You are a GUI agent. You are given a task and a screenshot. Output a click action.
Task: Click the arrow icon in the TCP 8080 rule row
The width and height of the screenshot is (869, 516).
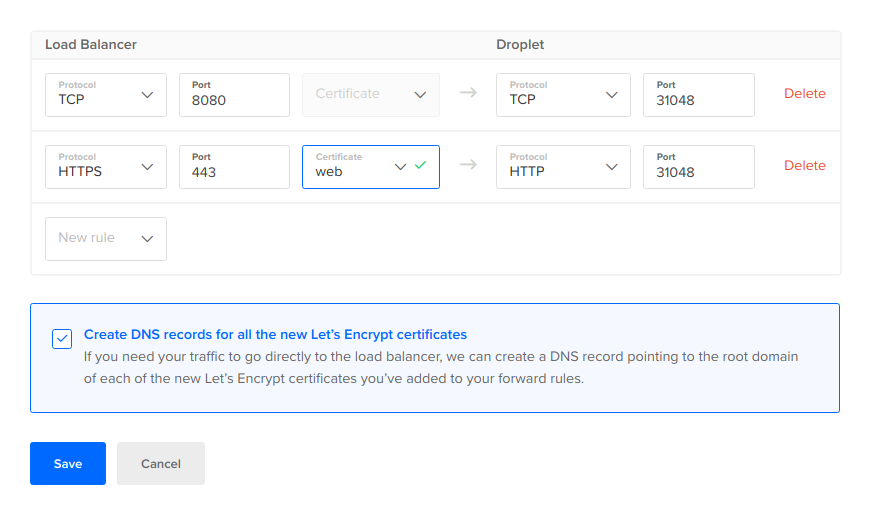[468, 93]
